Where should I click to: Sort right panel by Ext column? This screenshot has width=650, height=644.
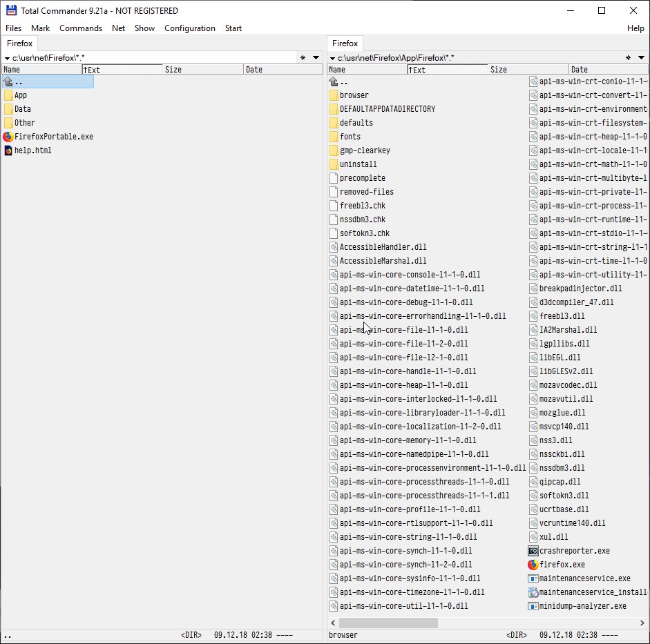point(448,70)
